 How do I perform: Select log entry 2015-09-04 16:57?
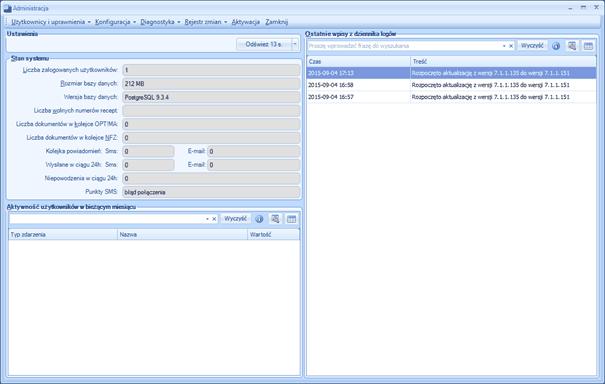(451, 97)
